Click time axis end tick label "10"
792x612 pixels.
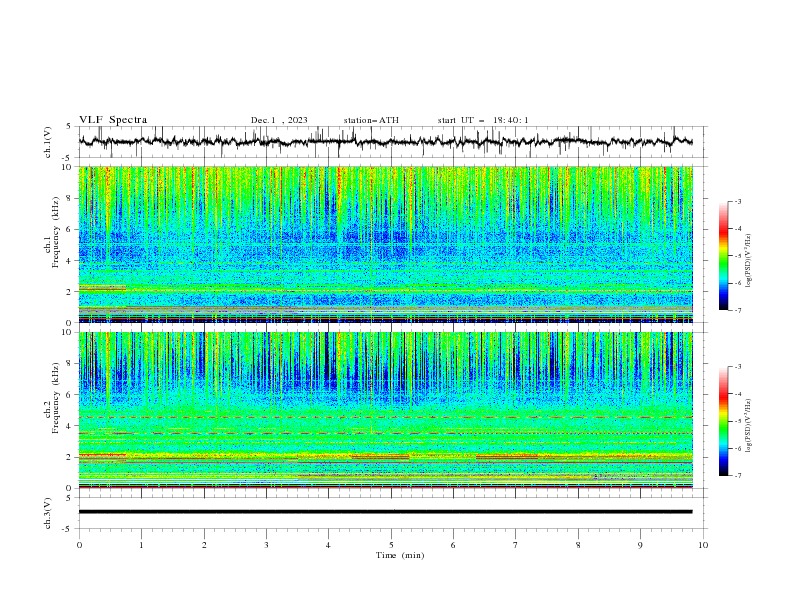[x=703, y=545]
